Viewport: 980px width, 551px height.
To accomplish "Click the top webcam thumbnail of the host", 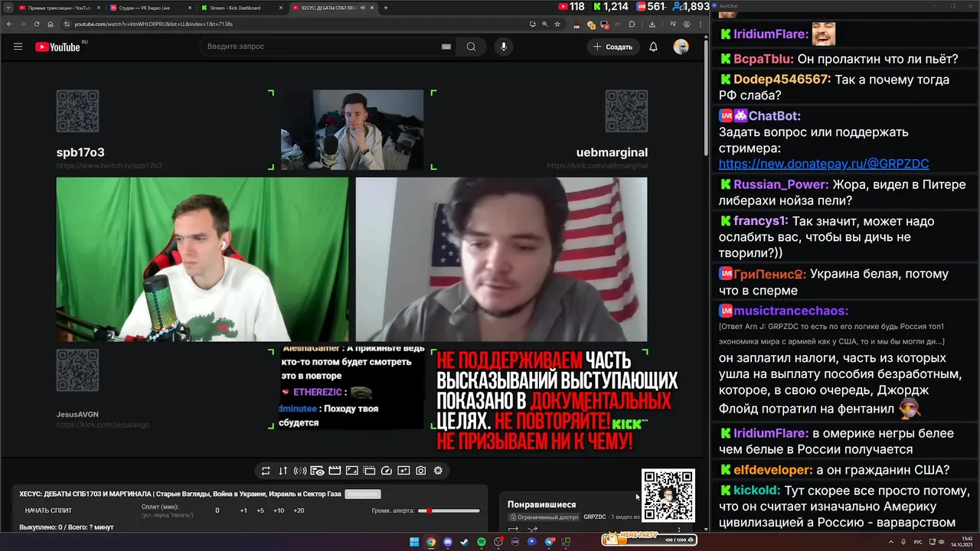I will [352, 129].
